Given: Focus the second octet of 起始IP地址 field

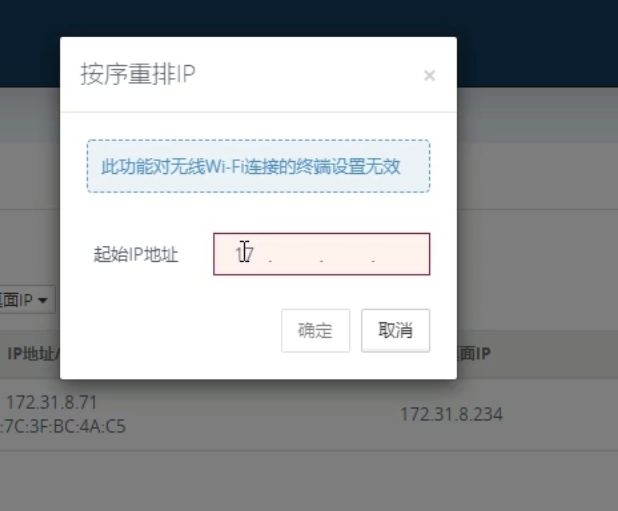Looking at the screenshot, I should [296, 254].
